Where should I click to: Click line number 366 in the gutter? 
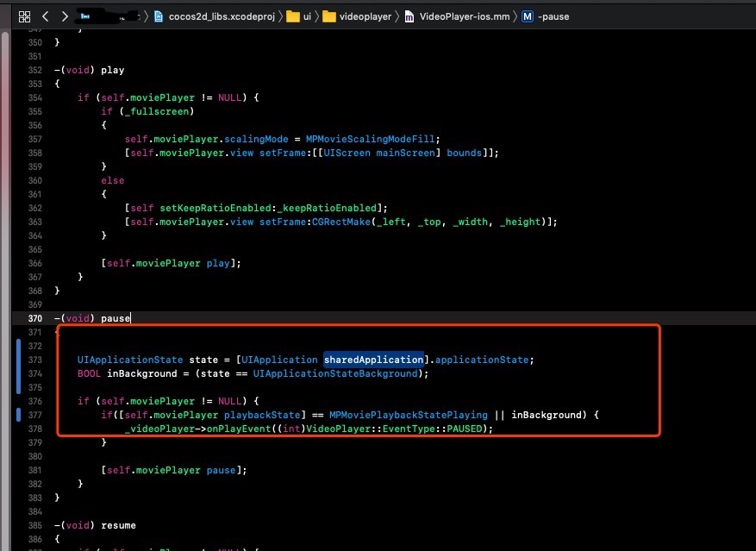35,264
